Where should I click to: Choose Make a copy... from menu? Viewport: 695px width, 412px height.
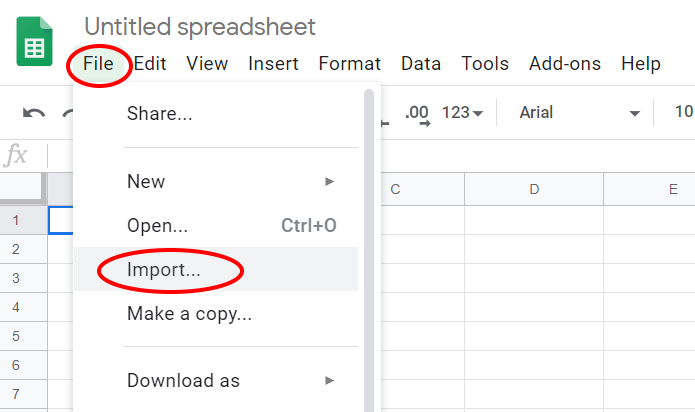pyautogui.click(x=216, y=314)
